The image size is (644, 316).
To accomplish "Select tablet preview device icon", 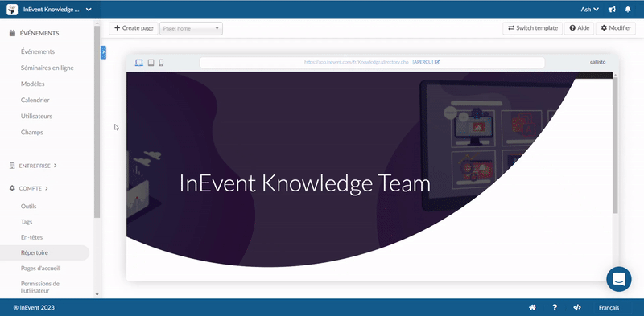I will pyautogui.click(x=151, y=63).
